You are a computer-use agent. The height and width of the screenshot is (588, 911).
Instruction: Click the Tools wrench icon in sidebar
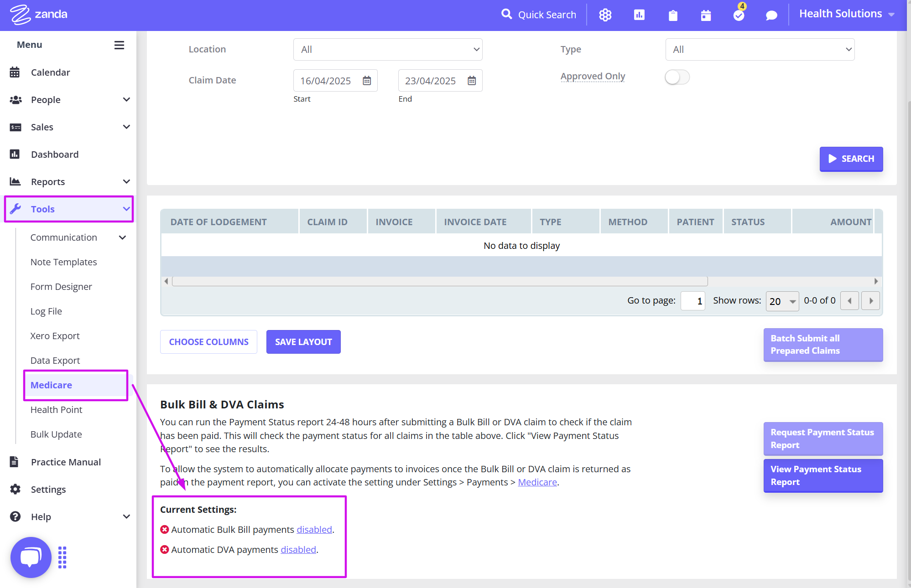click(x=16, y=209)
